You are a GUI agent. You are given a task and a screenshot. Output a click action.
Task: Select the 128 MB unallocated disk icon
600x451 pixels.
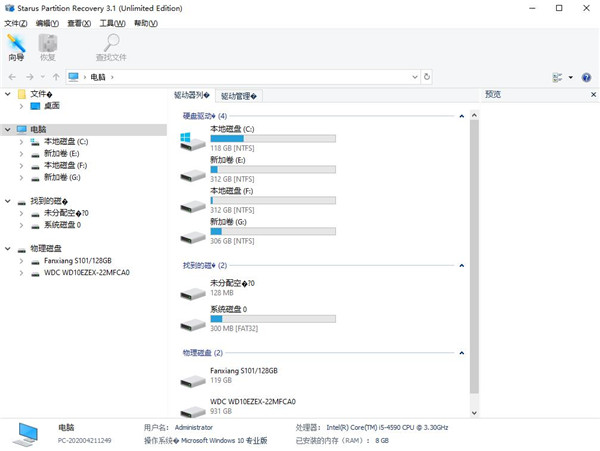(x=192, y=294)
